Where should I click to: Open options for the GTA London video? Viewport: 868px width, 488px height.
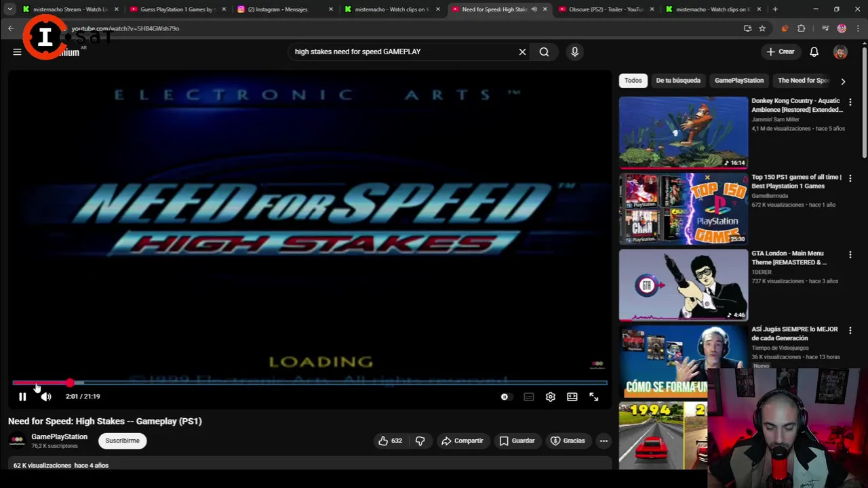(x=850, y=255)
